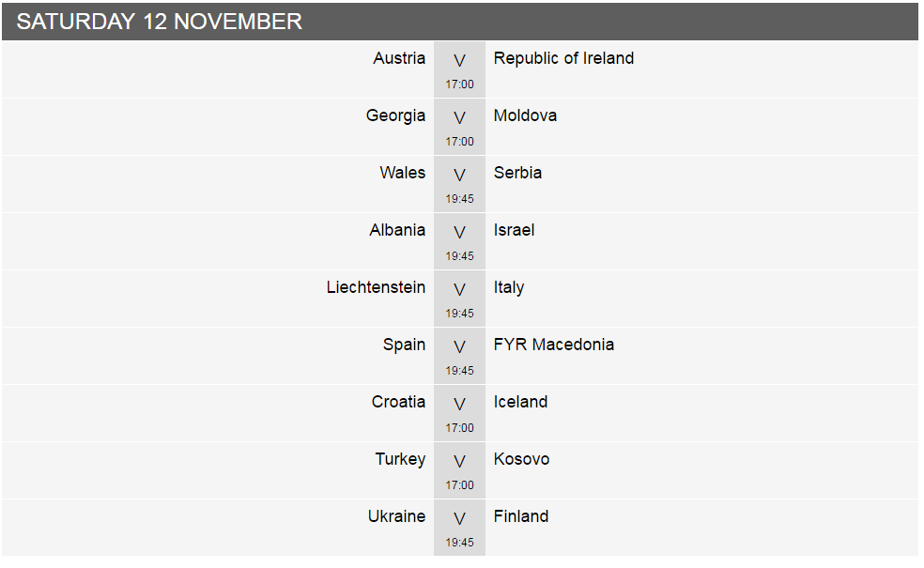This screenshot has height=568, width=924.
Task: Open Austria v Ireland 17:00 match box
Action: [x=459, y=69]
